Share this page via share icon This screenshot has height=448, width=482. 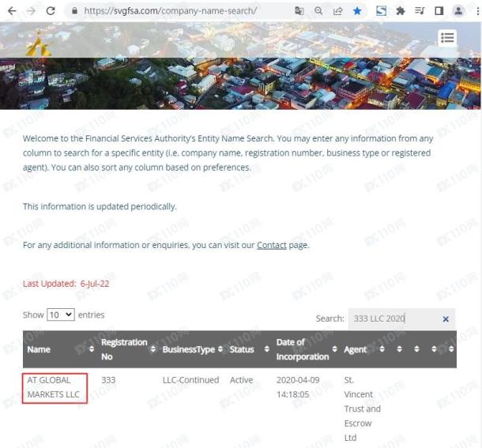337,11
